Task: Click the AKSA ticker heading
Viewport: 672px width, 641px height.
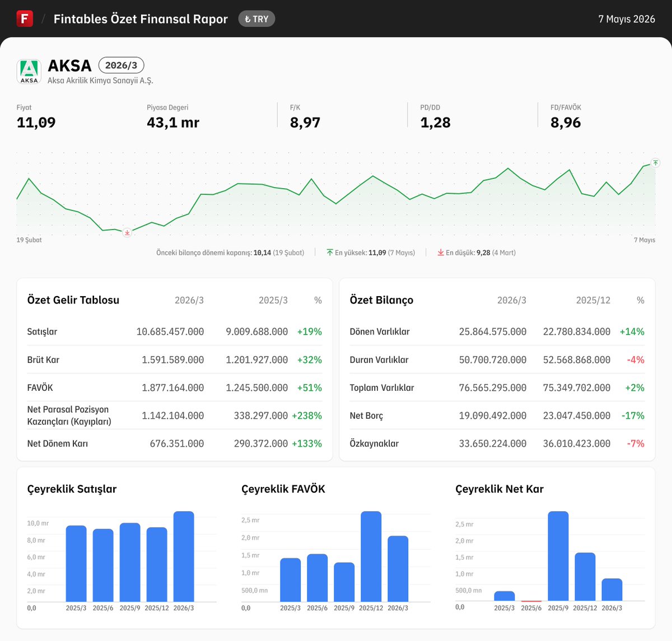Action: (69, 65)
